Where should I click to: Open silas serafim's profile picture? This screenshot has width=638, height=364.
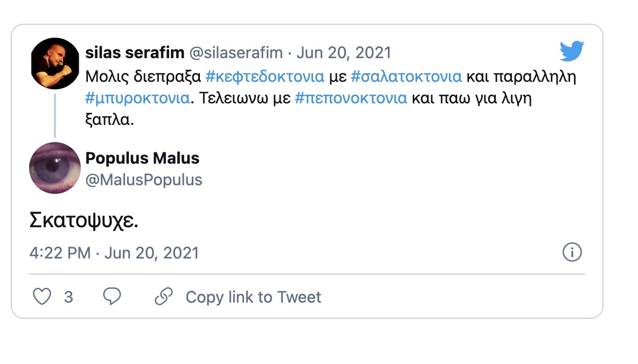click(56, 64)
